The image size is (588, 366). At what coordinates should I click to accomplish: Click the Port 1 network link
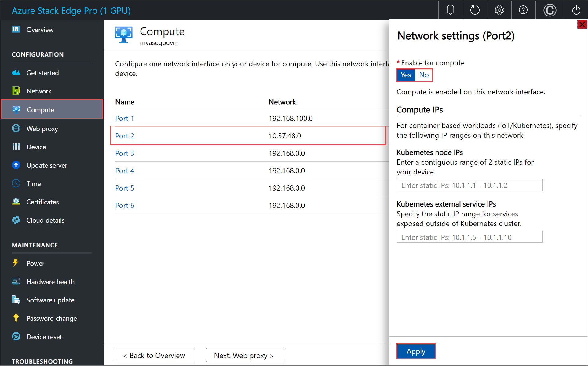point(124,119)
